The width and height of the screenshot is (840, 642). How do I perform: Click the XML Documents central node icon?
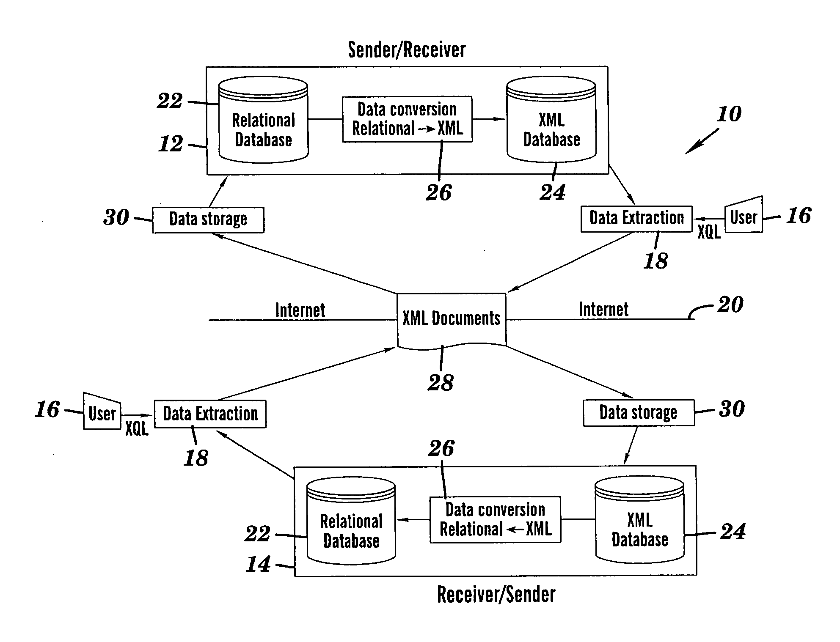click(x=420, y=317)
